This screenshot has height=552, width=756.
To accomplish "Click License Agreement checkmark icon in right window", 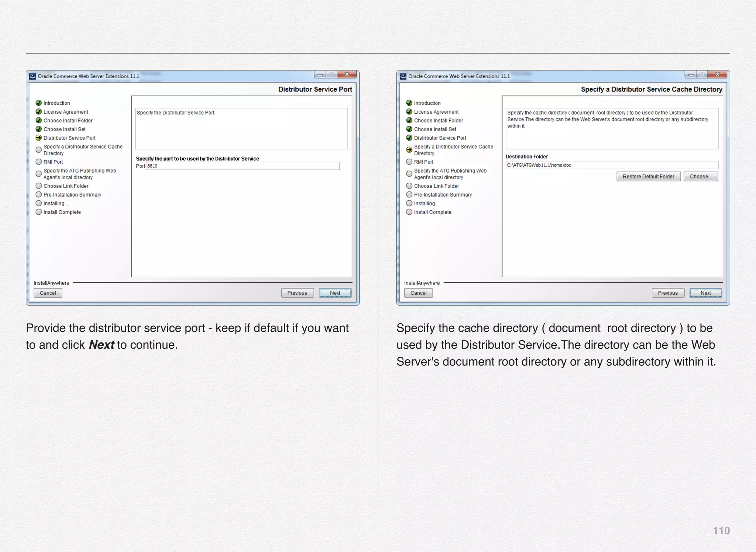I will (409, 112).
